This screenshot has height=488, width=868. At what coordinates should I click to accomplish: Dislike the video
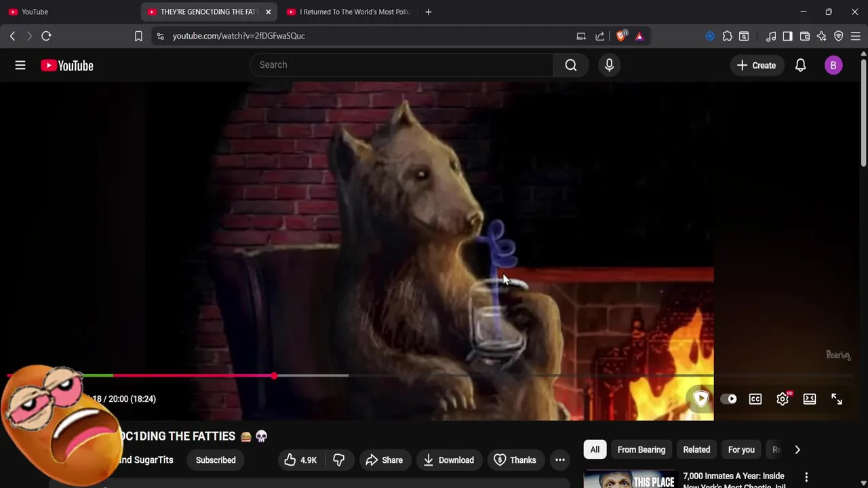[x=338, y=460]
